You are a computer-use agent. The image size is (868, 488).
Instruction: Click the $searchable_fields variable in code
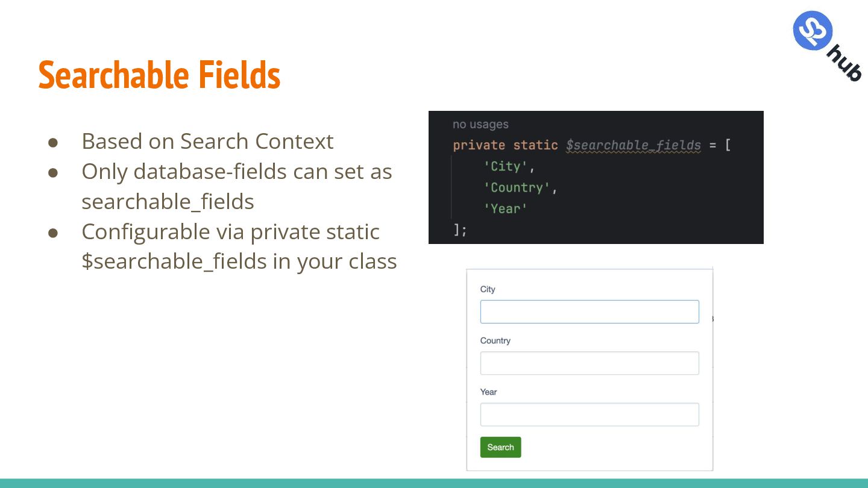pos(634,145)
